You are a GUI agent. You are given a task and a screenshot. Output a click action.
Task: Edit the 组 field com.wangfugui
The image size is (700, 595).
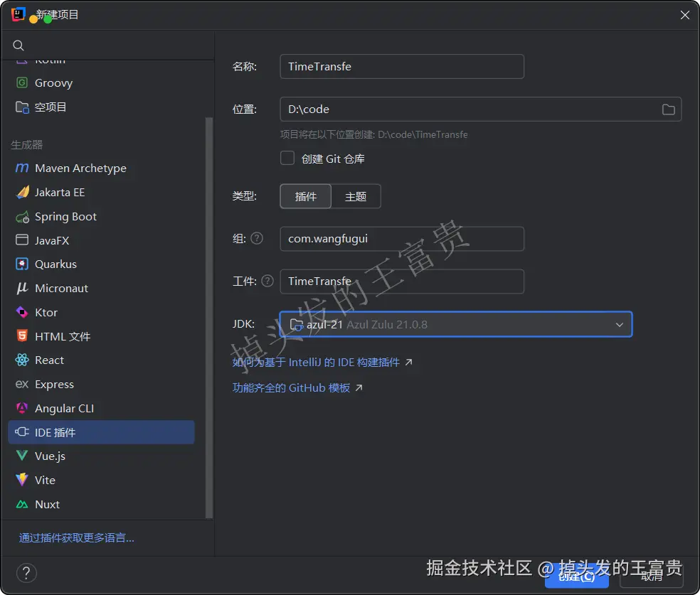[402, 239]
